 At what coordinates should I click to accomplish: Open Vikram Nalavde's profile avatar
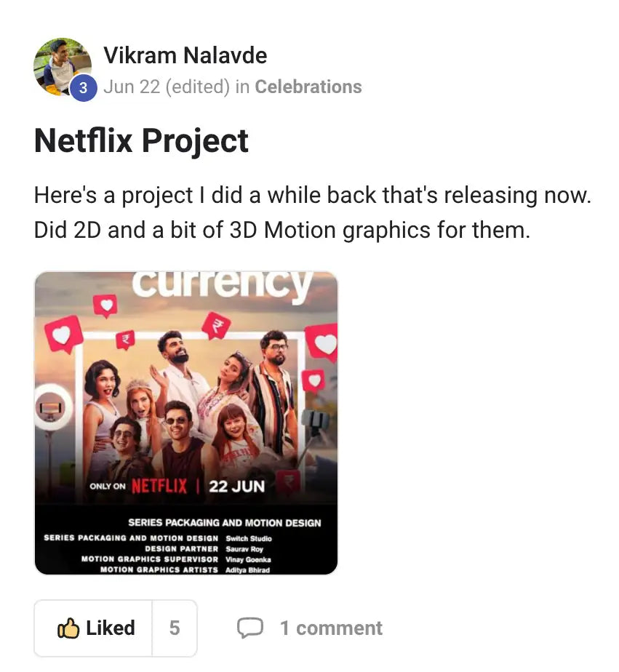[x=63, y=66]
